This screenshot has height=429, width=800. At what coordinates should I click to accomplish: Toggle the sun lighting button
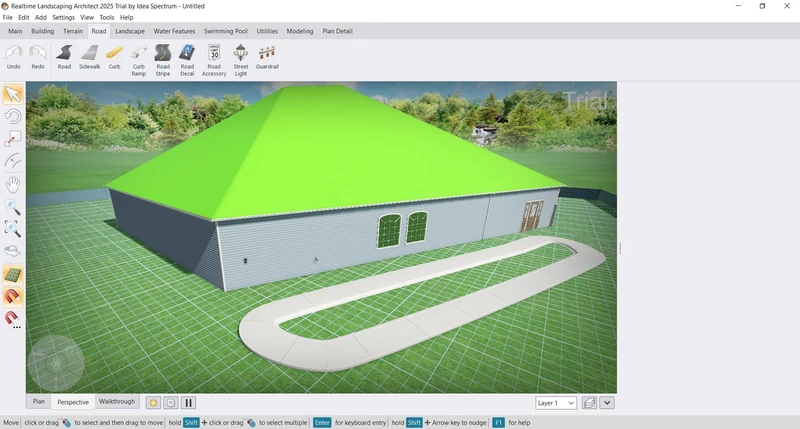(153, 403)
